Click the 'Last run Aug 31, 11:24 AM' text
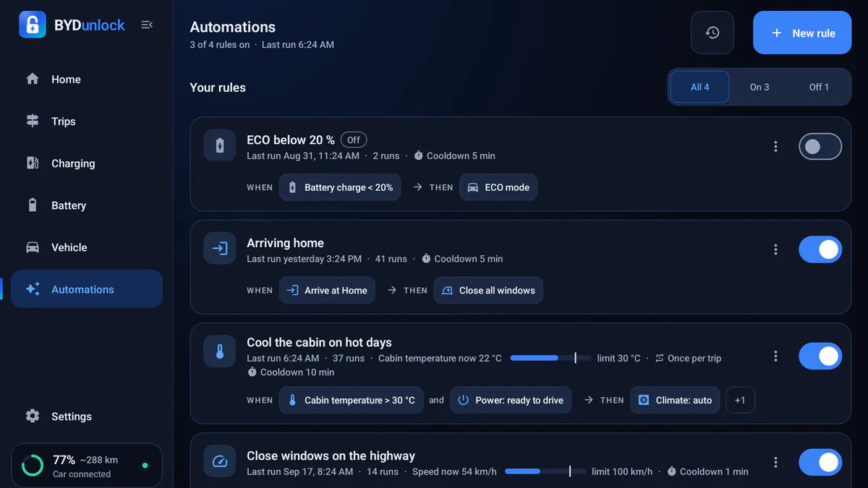Viewport: 868px width, 488px height. [303, 155]
